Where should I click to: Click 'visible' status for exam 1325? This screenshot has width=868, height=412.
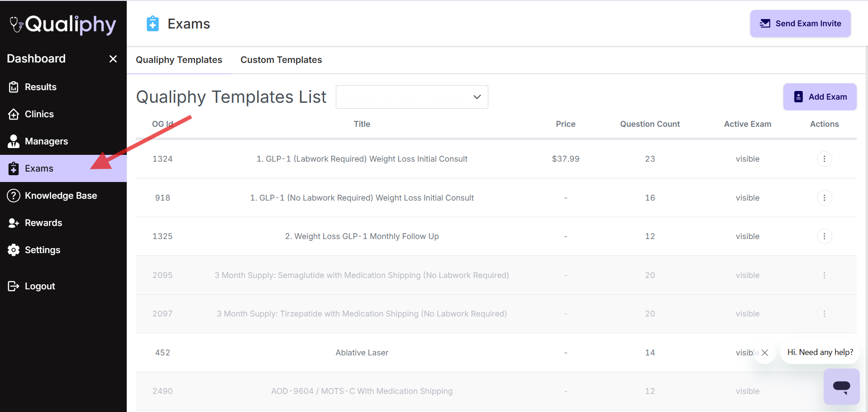(748, 236)
